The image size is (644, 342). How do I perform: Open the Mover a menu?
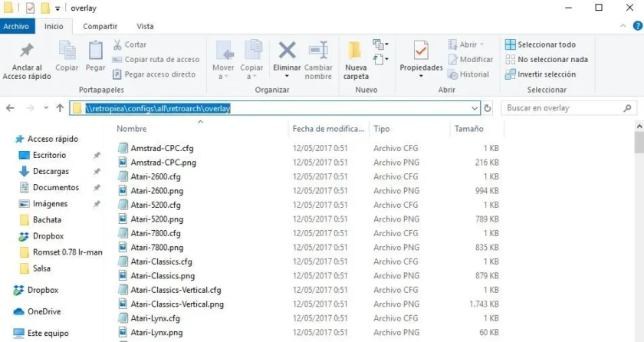(x=223, y=60)
